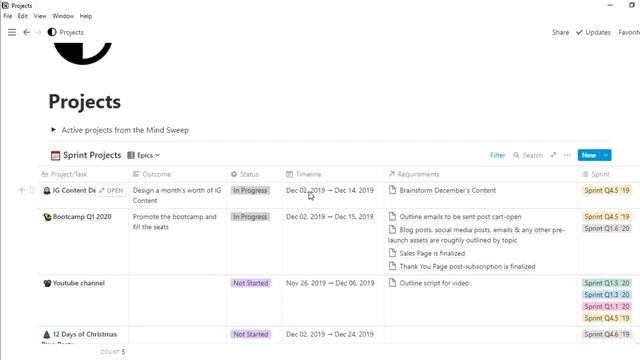This screenshot has height=360, width=640.
Task: Open the three-dot database options menu
Action: [567, 155]
